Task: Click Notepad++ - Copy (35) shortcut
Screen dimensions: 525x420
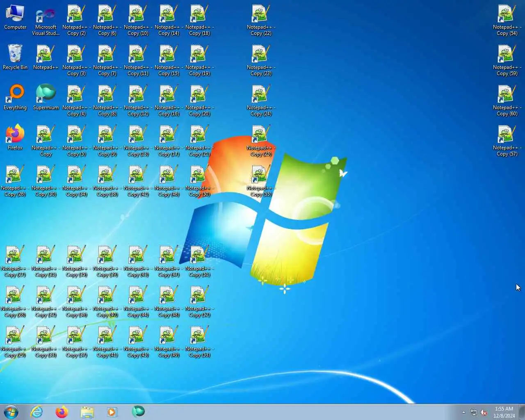Action: tap(77, 261)
